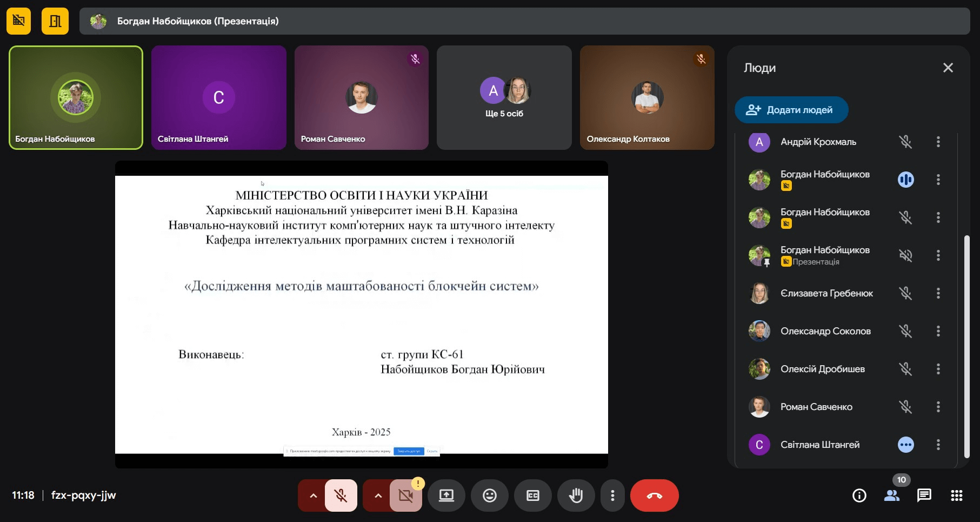Open options menu for Андрій Крохмаль
Screen dimensions: 980x522
(938, 142)
